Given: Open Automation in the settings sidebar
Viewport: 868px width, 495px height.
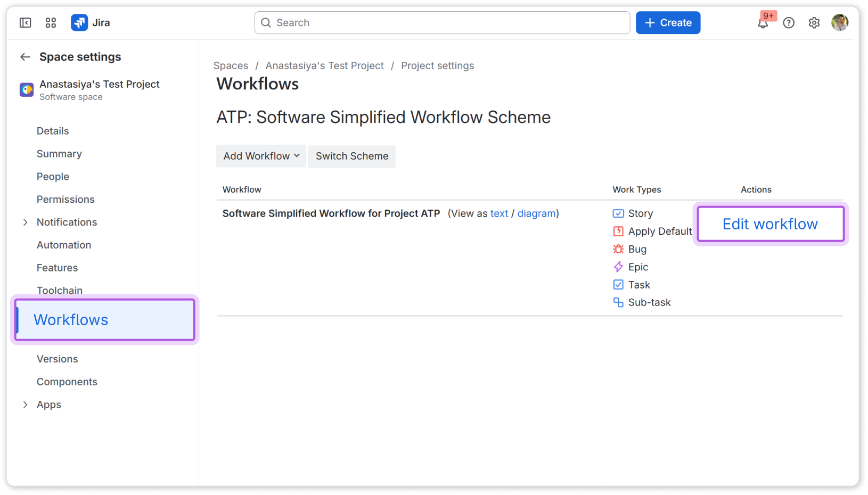Looking at the screenshot, I should 64,245.
